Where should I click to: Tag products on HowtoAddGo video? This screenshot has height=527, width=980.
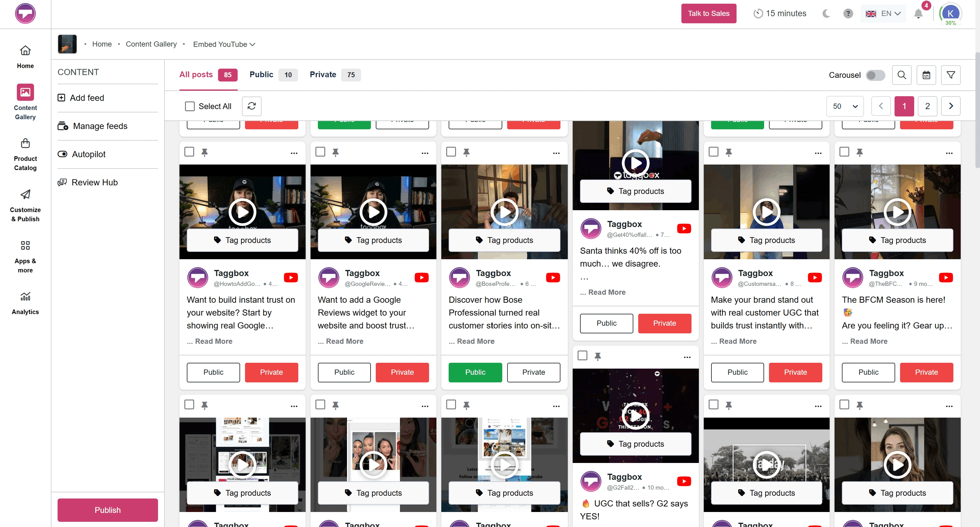[242, 240]
